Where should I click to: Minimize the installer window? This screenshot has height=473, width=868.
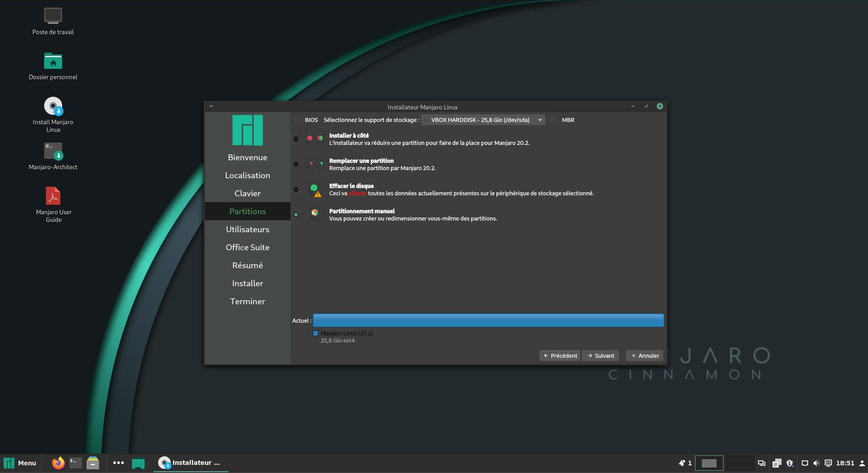click(633, 107)
